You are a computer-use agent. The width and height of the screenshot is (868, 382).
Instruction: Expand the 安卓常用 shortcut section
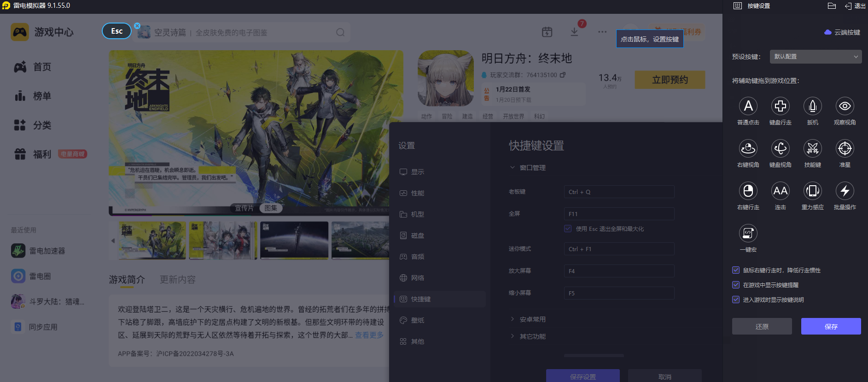(x=532, y=319)
